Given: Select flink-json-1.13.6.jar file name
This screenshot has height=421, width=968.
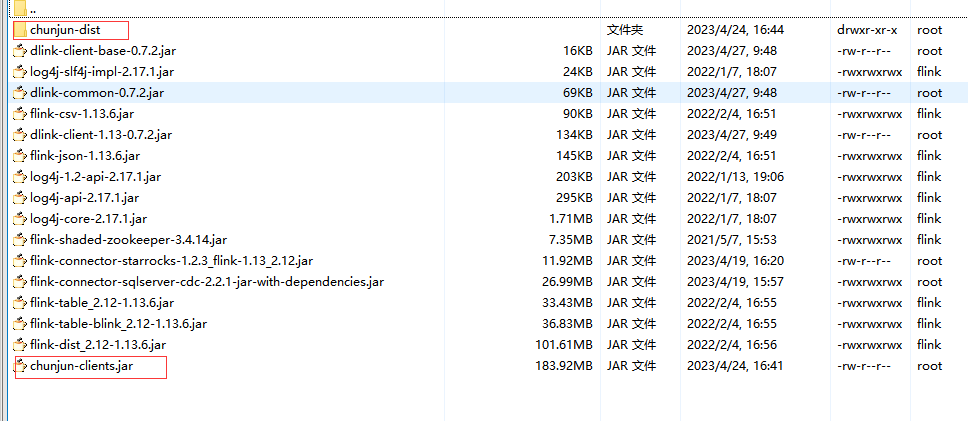Looking at the screenshot, I should point(83,156).
